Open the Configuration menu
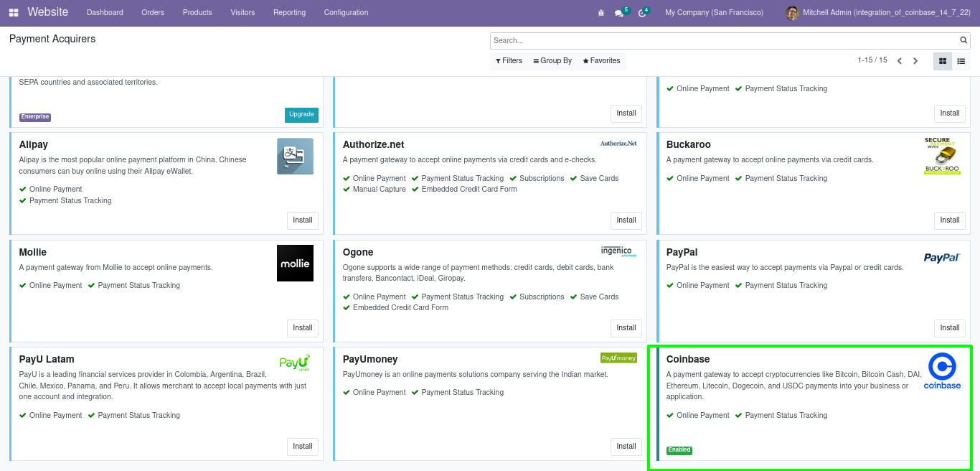This screenshot has height=471, width=980. (346, 12)
